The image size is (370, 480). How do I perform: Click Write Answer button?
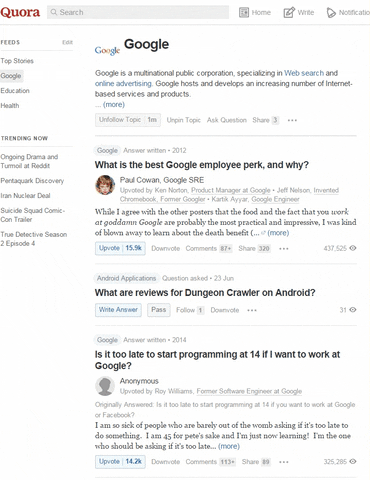pos(118,310)
